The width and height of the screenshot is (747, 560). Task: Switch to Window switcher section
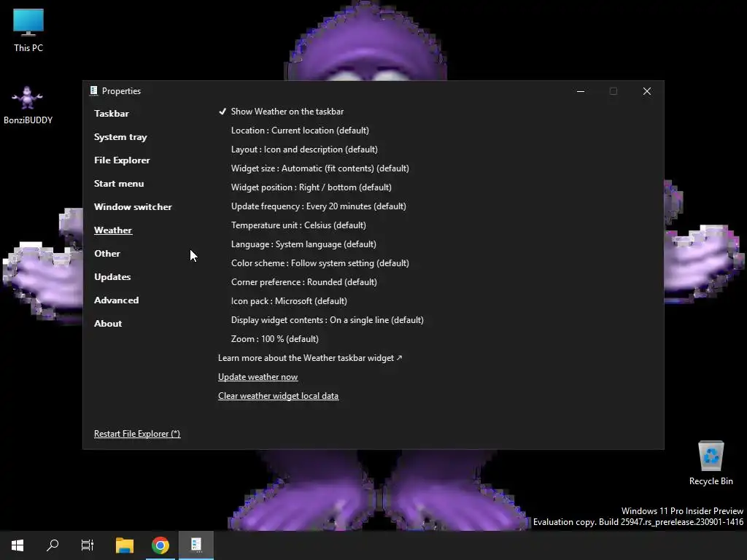133,206
